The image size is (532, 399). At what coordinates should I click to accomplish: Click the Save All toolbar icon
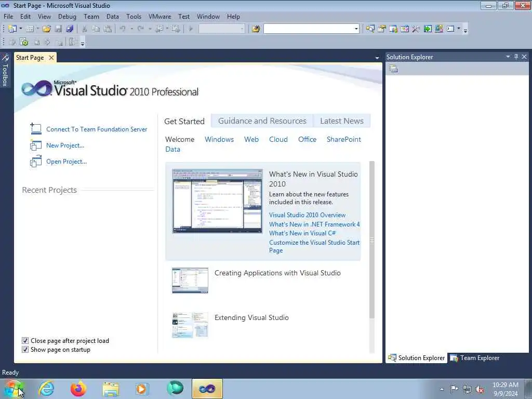coord(70,29)
